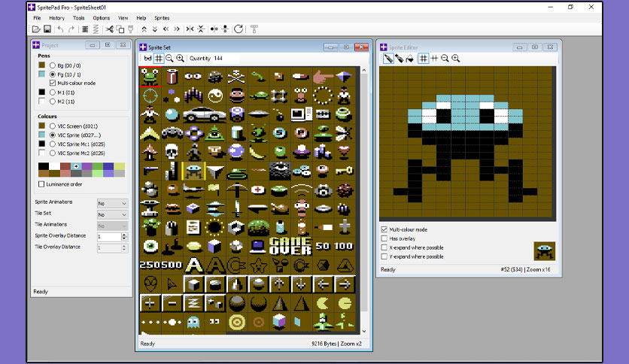Select the white skull sprite thumbnail
Image resolution: width=629 pixels, height=364 pixels.
[x=172, y=152]
